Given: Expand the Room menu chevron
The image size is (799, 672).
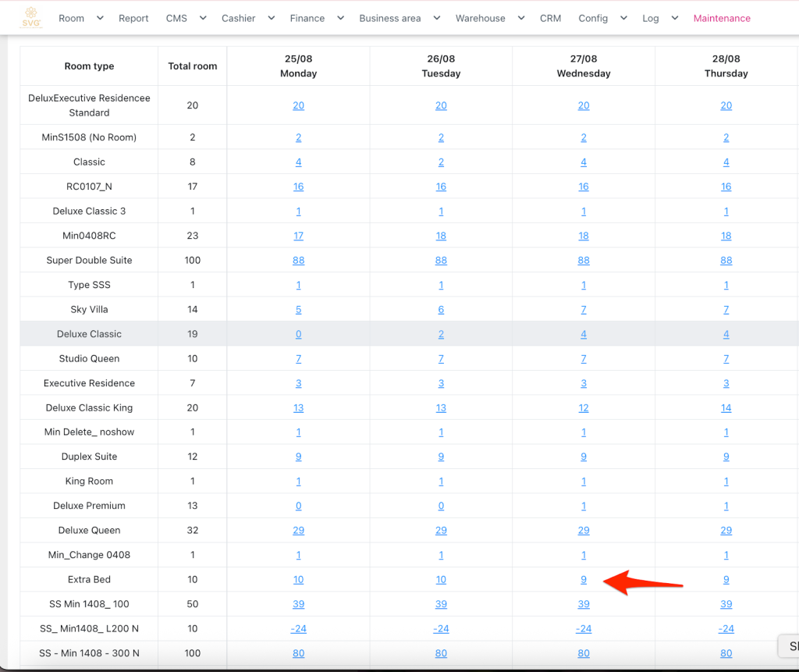Looking at the screenshot, I should pos(100,18).
